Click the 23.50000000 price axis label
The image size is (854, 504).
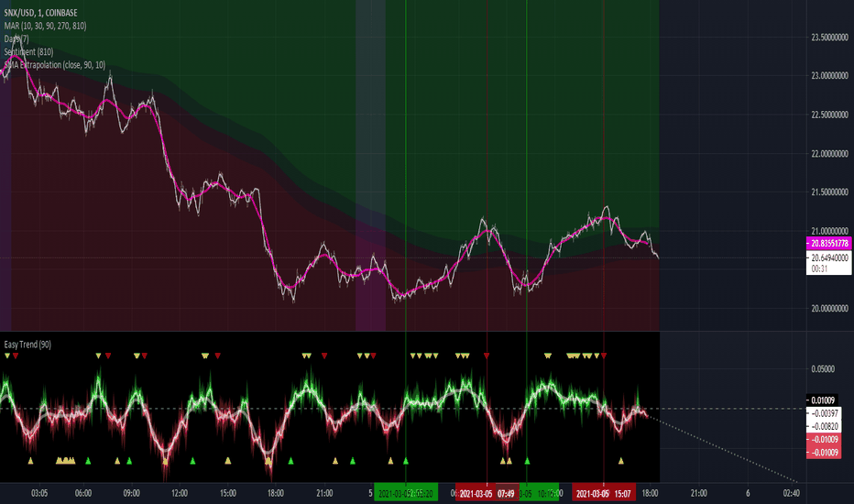click(829, 37)
